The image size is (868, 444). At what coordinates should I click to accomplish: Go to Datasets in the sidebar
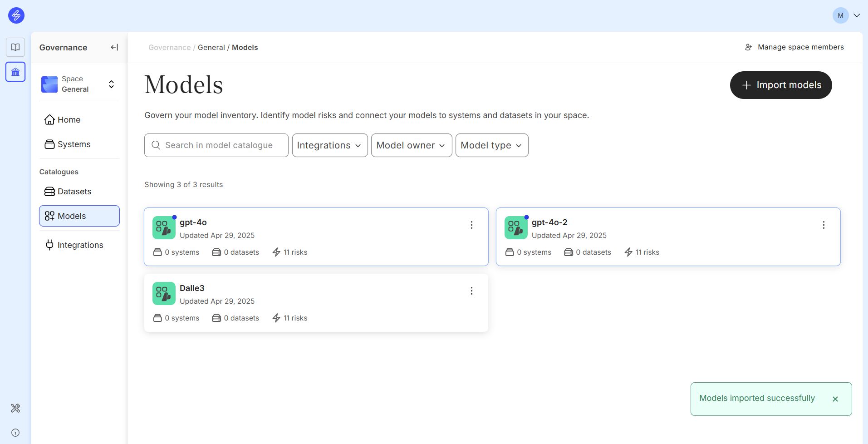74,192
